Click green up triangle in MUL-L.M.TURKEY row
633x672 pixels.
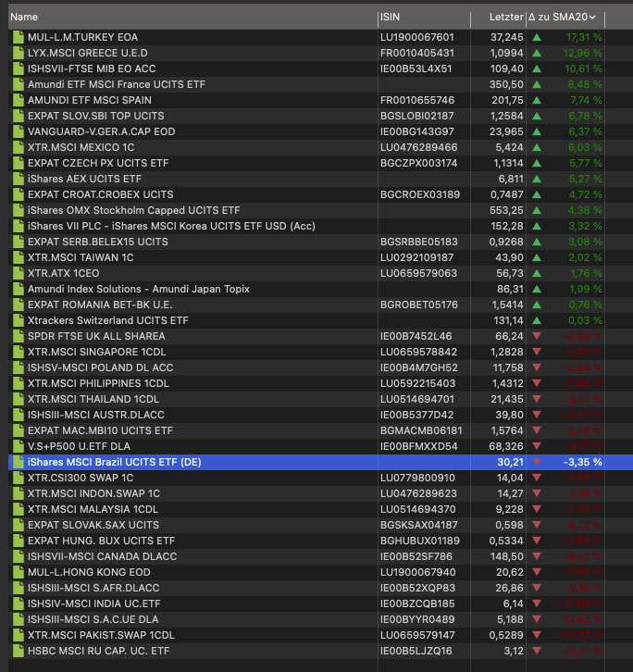[x=537, y=38]
